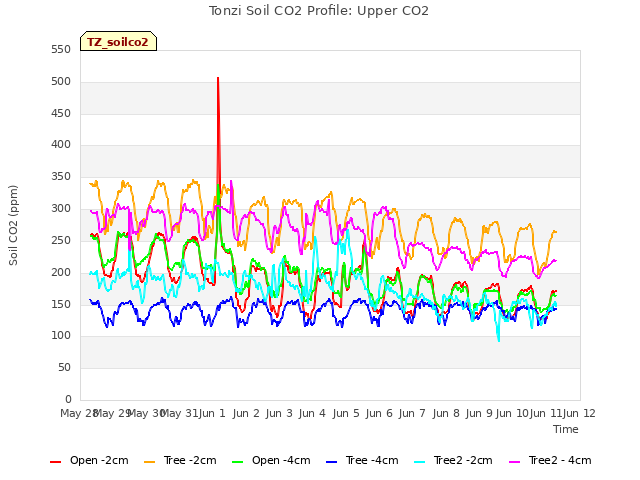
Task: Click the 'Jun 2' x-axis date label
Action: pyautogui.click(x=246, y=413)
